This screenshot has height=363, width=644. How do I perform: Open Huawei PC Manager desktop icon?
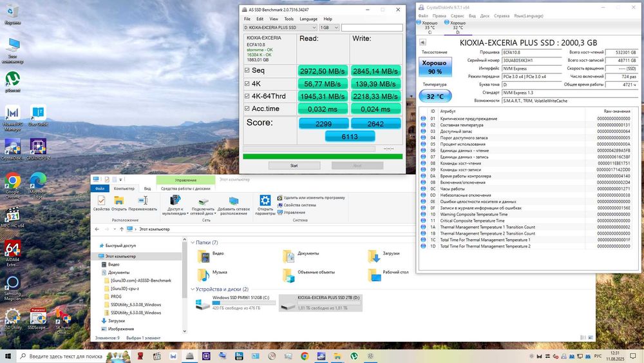click(x=13, y=119)
